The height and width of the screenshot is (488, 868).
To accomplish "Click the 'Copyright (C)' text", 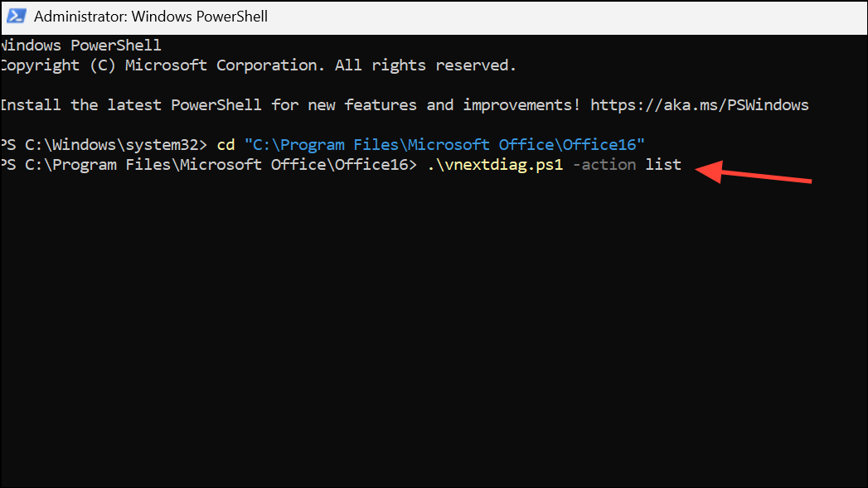I will (x=58, y=65).
